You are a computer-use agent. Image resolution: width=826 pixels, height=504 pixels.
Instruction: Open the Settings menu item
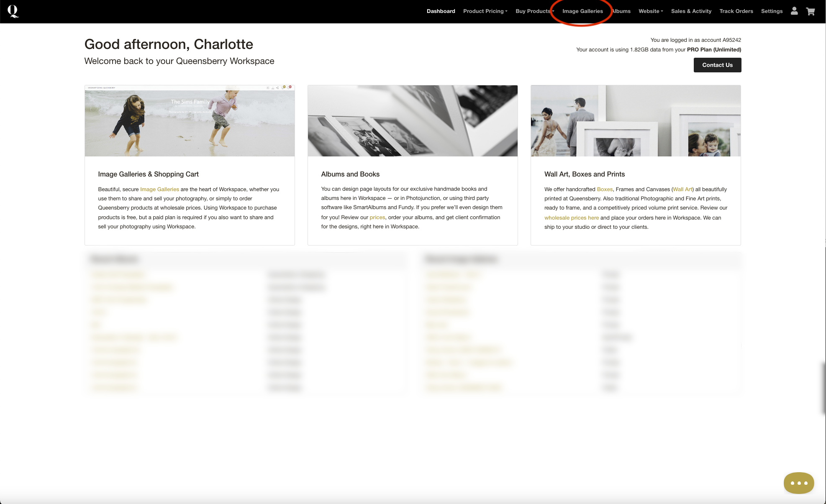click(x=772, y=11)
